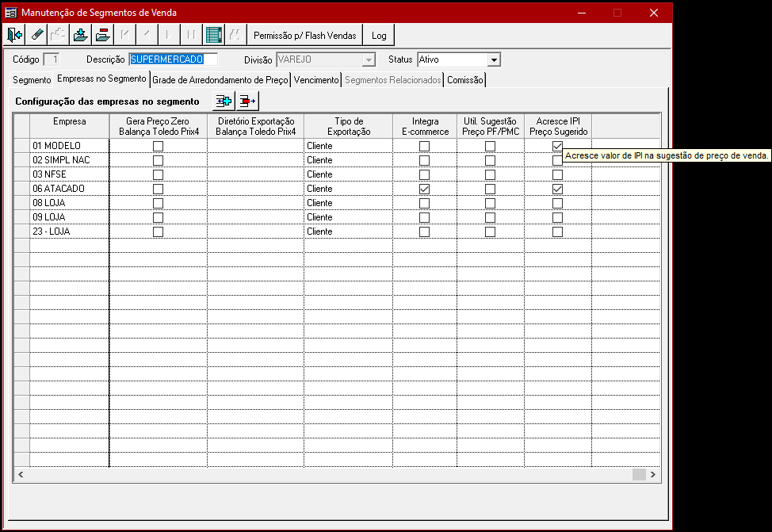The width and height of the screenshot is (772, 532).
Task: Click Cliente export type for 01 MODELO
Action: [x=349, y=146]
